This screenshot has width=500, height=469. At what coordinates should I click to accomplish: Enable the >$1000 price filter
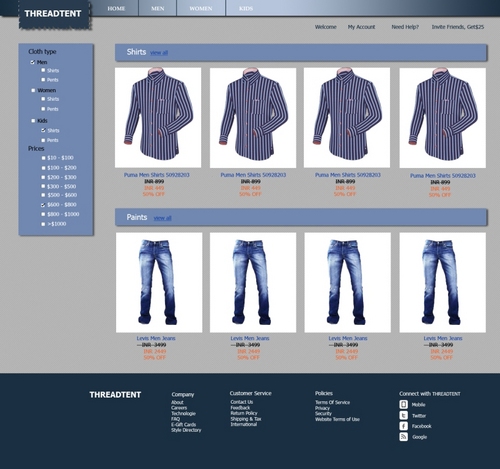tap(43, 224)
